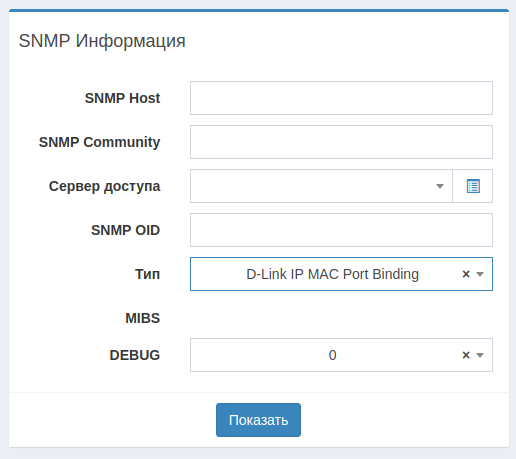
Task: Open the DEBUG select showing 0
Action: tap(341, 355)
